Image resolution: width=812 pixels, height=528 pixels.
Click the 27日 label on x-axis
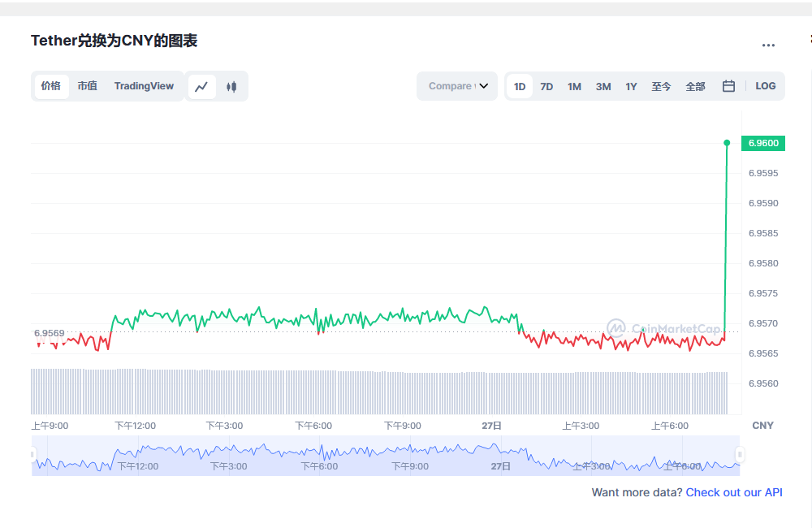click(x=491, y=426)
